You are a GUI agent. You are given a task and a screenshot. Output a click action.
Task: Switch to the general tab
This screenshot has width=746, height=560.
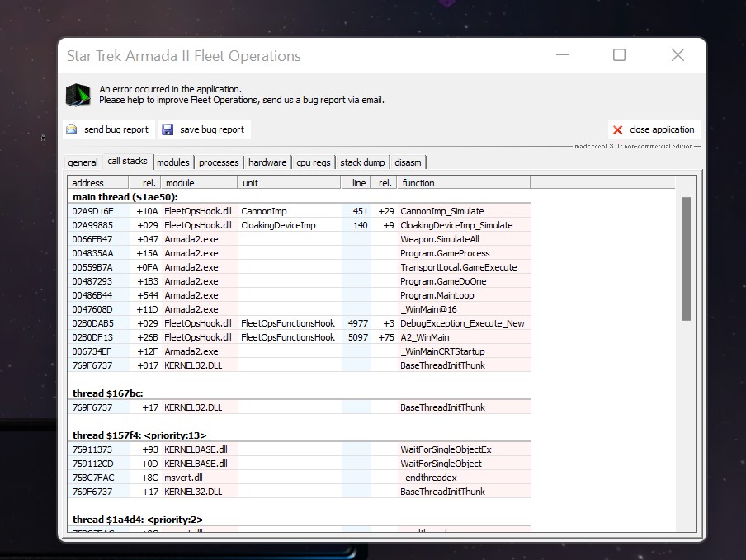(83, 162)
